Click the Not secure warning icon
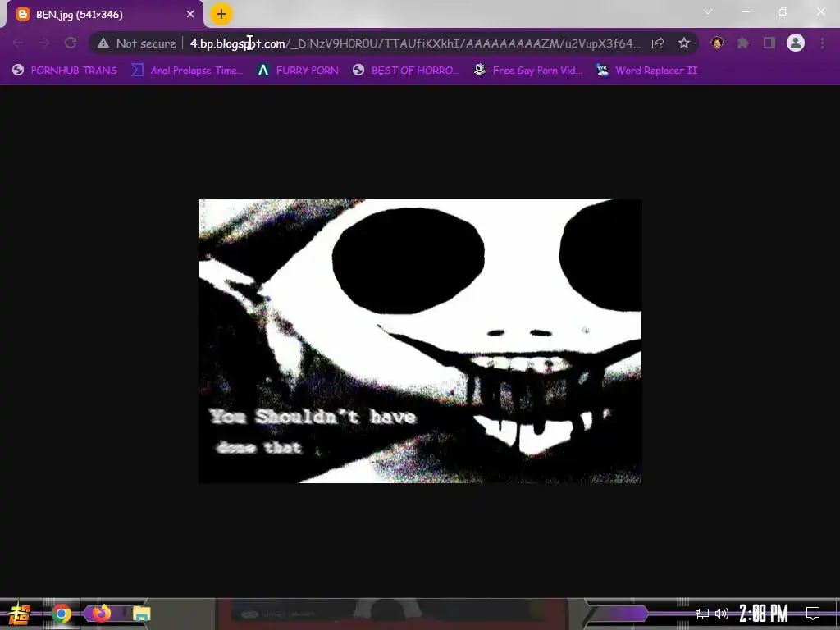 (x=103, y=43)
